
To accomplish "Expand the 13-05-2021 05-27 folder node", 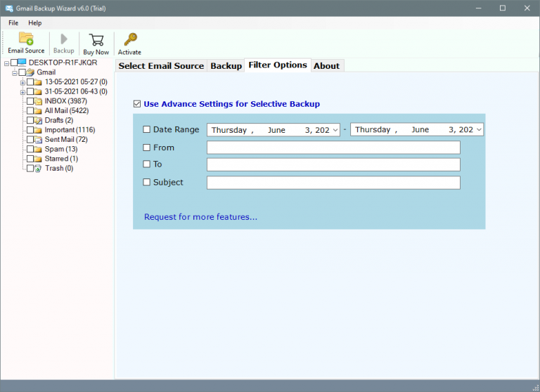I will [x=22, y=83].
